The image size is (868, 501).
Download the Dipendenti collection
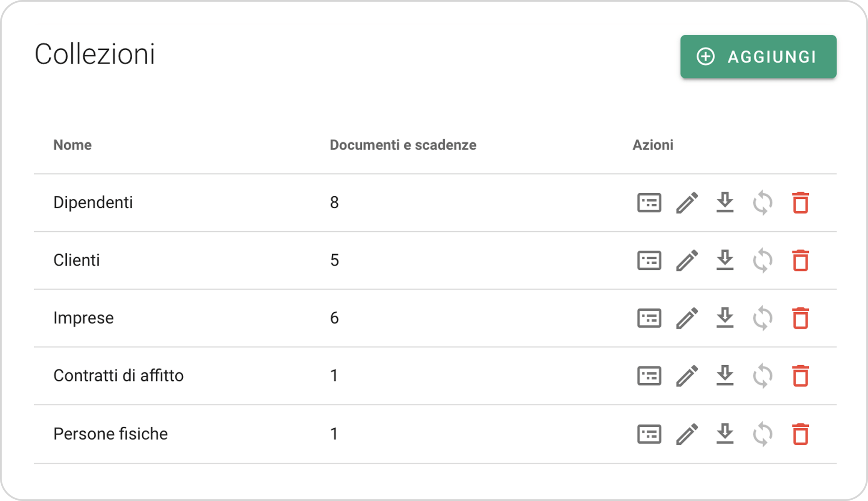coord(725,203)
